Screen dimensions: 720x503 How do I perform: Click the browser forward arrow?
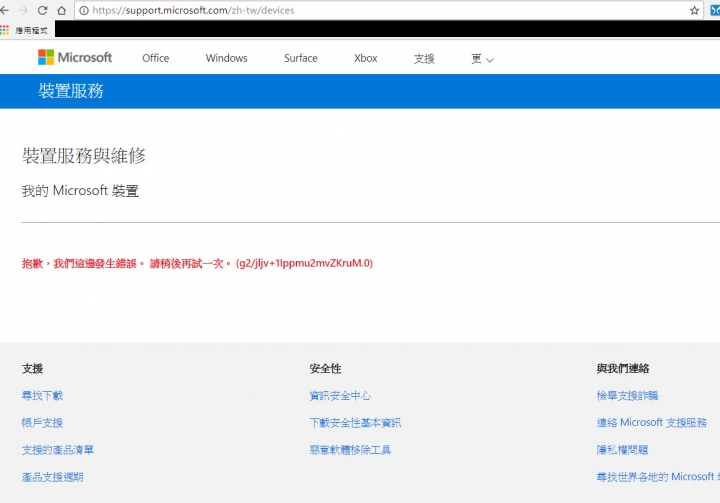[23, 10]
